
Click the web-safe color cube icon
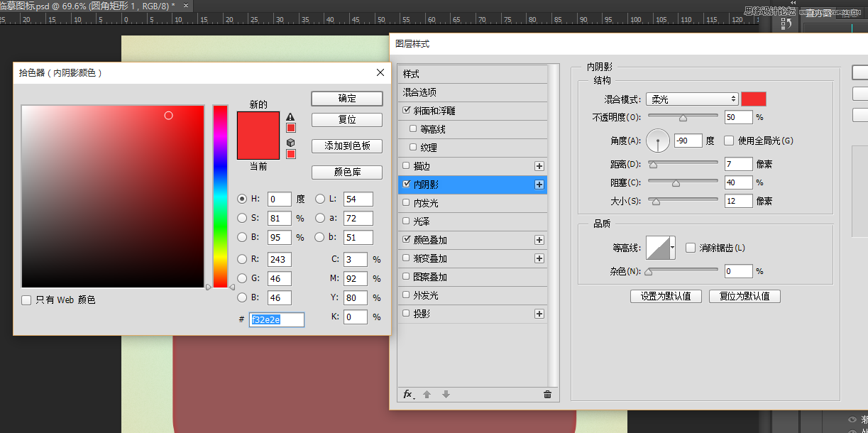[290, 143]
